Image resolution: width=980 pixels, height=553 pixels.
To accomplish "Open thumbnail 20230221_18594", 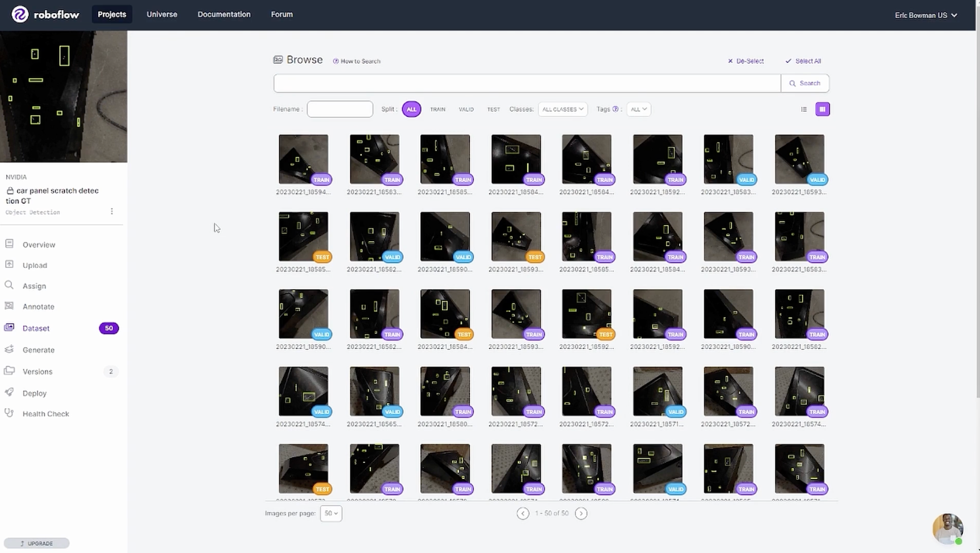I will click(303, 159).
